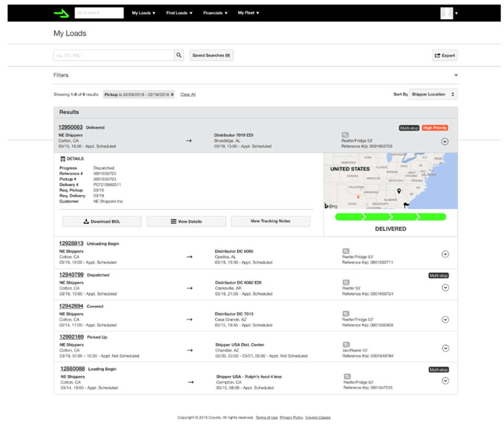Click the location pin on the map
504x434 pixels.
pyautogui.click(x=399, y=192)
